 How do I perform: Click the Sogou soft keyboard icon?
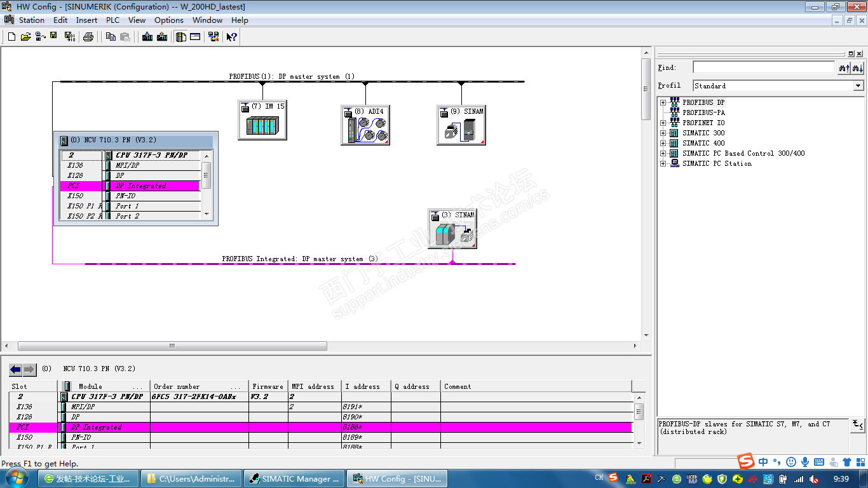pos(819,462)
